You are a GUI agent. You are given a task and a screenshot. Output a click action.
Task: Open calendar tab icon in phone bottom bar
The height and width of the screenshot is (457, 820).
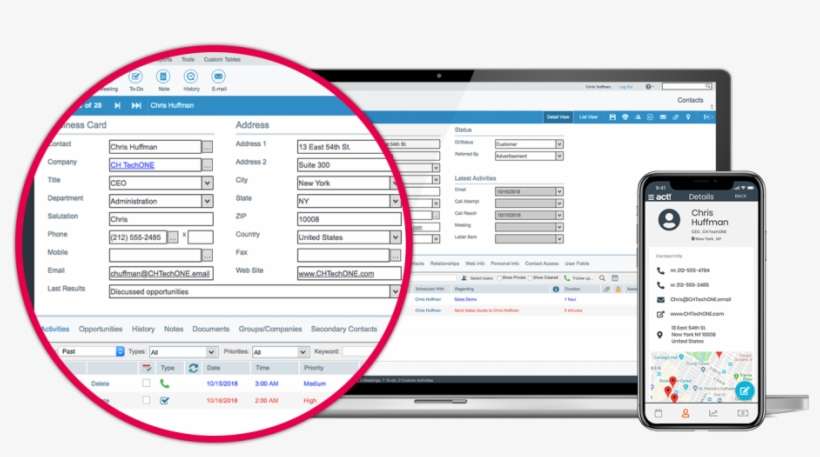click(658, 414)
